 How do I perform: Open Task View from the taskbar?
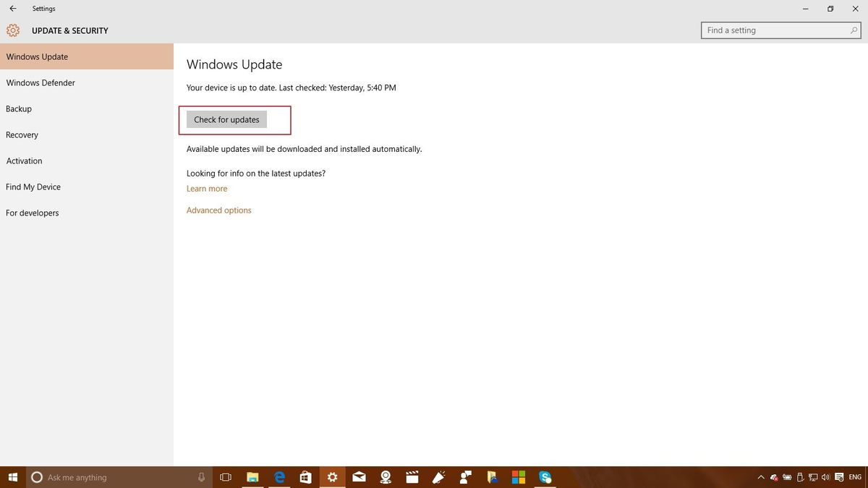pos(226,477)
